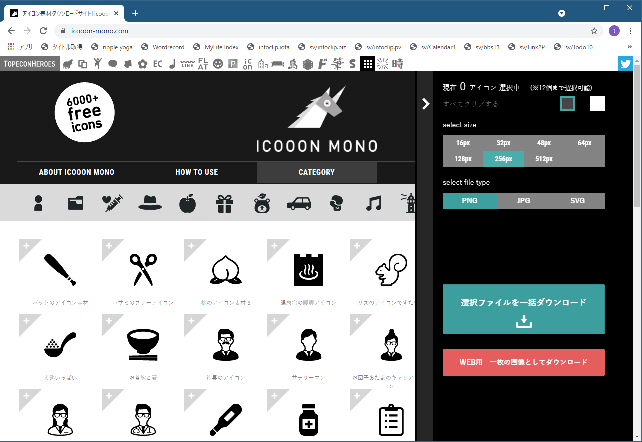Screen dimensions: 642x442
Task: Reload the page
Action: [43, 31]
